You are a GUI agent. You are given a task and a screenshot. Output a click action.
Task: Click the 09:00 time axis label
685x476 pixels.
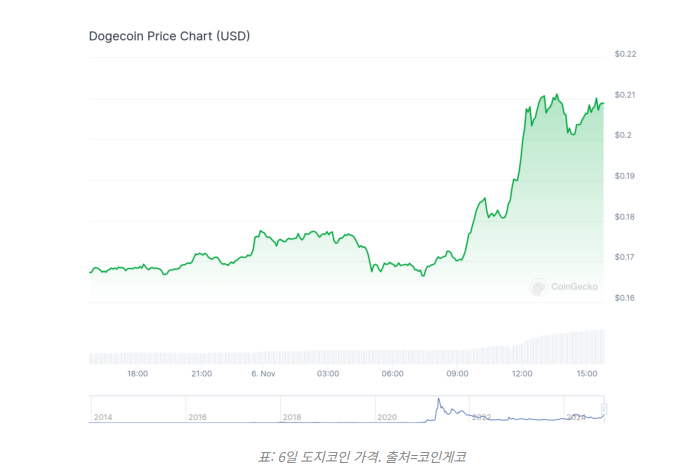point(457,374)
